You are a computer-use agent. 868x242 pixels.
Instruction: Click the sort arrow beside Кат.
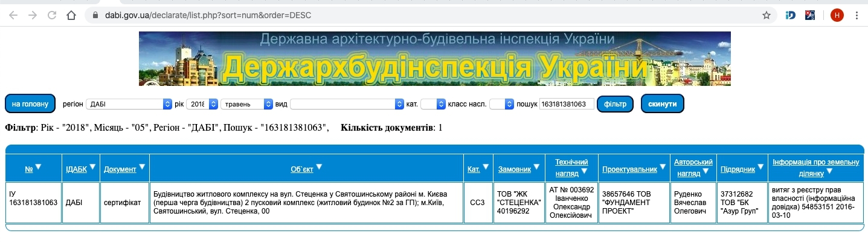coord(486,168)
